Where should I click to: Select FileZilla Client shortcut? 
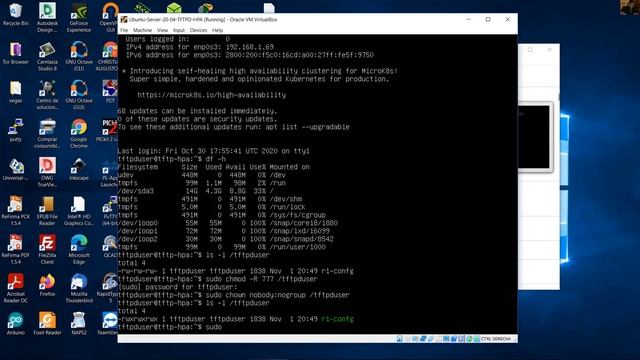(x=47, y=249)
